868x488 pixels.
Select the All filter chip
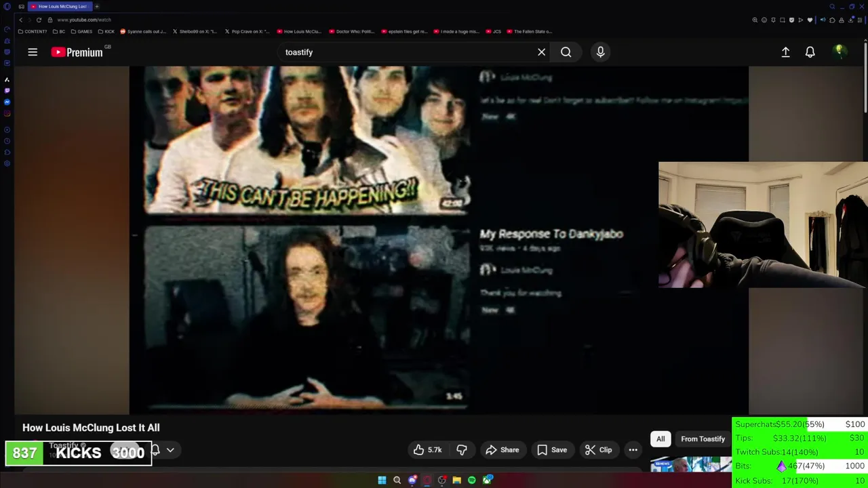pos(660,439)
